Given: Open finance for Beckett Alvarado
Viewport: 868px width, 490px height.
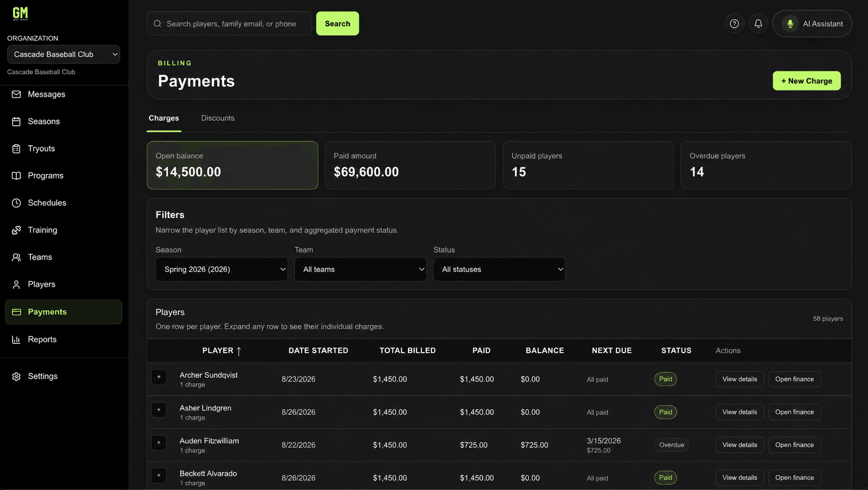Looking at the screenshot, I should [x=794, y=478].
